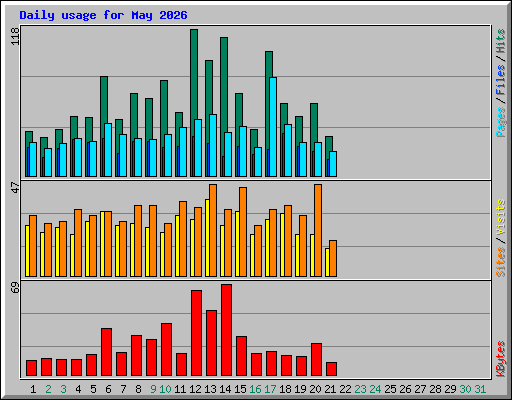Viewport: 512px width, 400px height.
Task: Click day label '29' on the x-axis
Action: tap(450, 389)
